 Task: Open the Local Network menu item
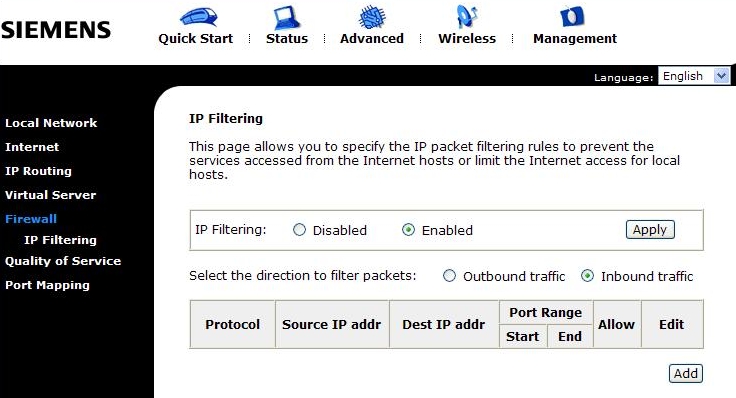click(x=51, y=123)
